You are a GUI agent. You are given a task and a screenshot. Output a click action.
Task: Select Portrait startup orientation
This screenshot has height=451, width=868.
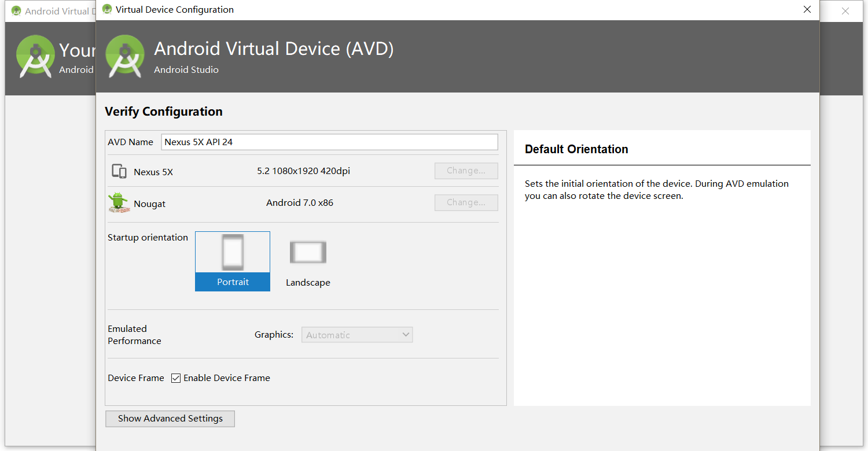(x=233, y=261)
